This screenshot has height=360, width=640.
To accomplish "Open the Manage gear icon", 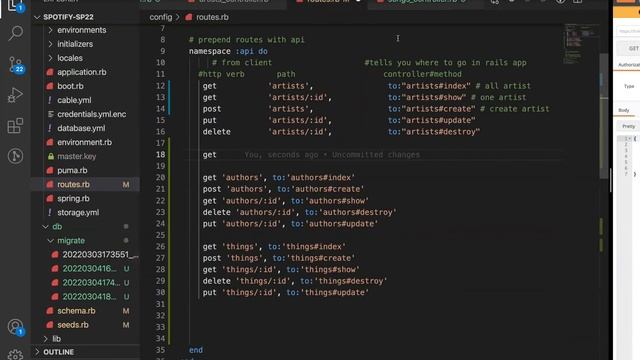I will pos(15,354).
